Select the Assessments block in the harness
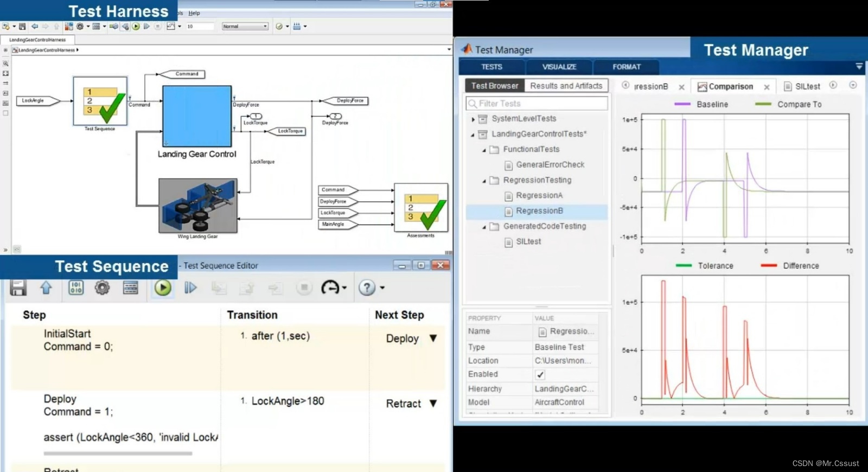This screenshot has height=472, width=868. 421,208
